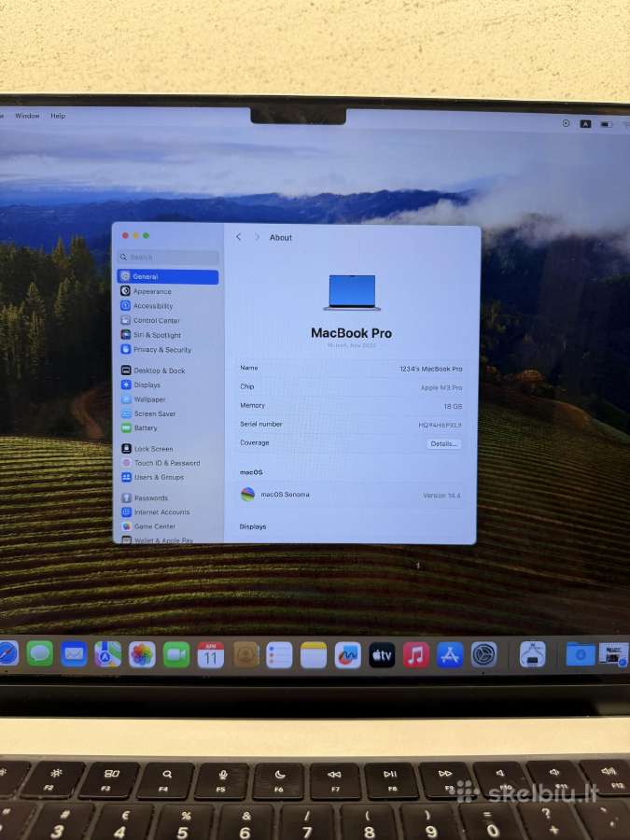Check battery status in the menu bar
The image size is (630, 840).
click(606, 124)
